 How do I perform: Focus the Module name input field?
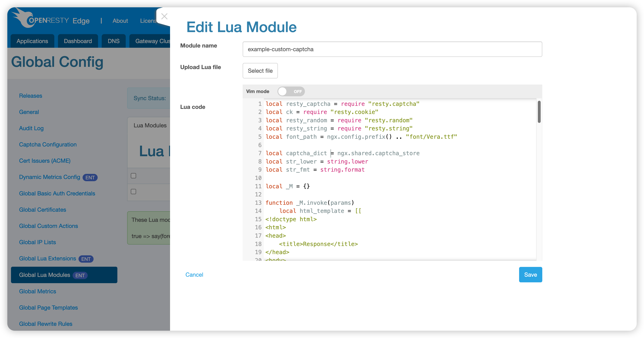click(392, 49)
